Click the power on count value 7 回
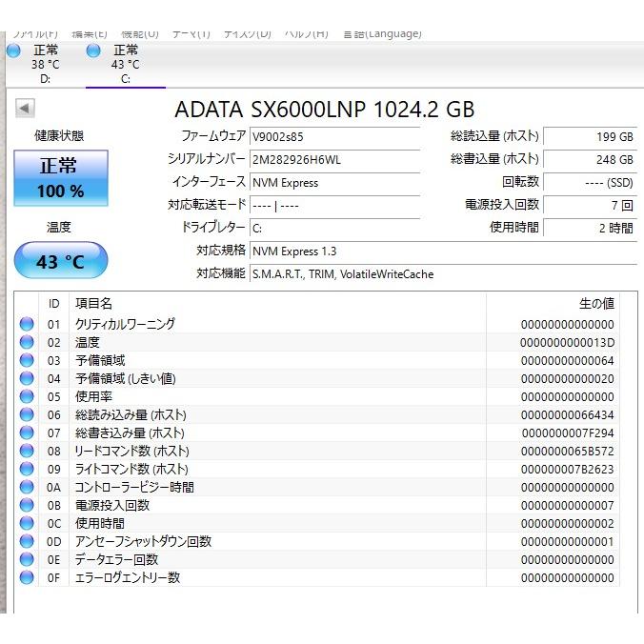This screenshot has width=644, height=644. [x=591, y=206]
